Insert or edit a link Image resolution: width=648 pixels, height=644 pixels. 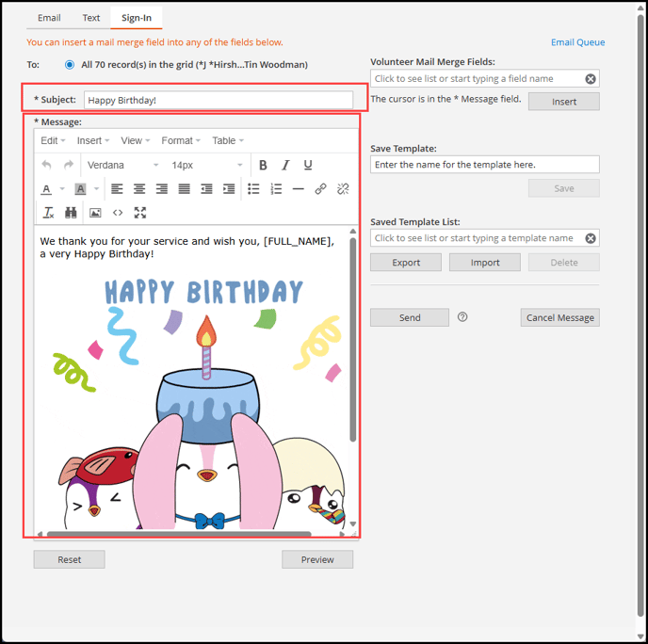[x=320, y=189]
